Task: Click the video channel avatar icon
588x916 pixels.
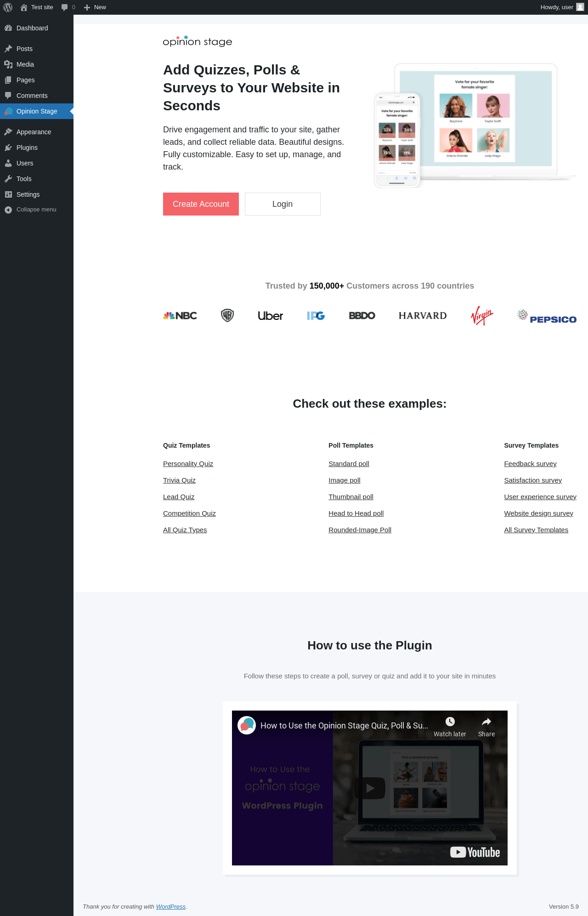Action: [247, 725]
